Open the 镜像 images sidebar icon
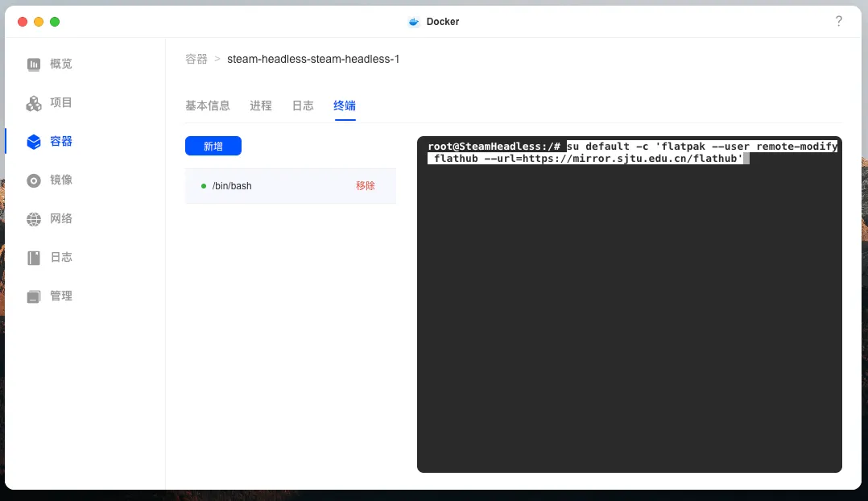The width and height of the screenshot is (868, 501). click(32, 180)
